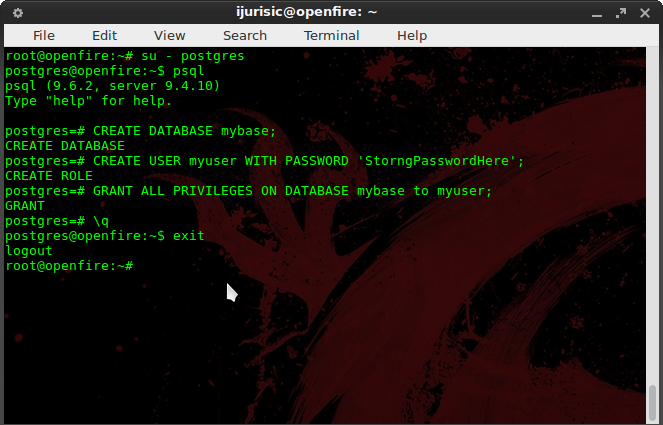Click the 'CREATE ROLE' output line
Screen dimensions: 663x425
click(x=49, y=175)
